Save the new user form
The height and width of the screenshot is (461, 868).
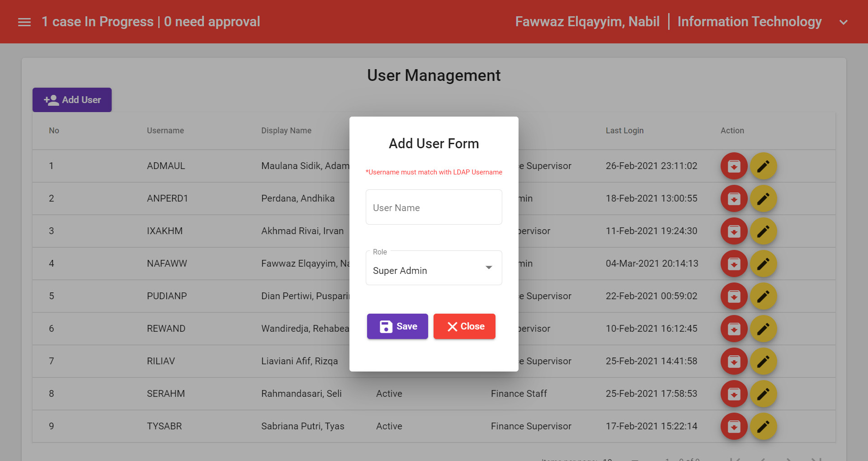[x=397, y=326]
